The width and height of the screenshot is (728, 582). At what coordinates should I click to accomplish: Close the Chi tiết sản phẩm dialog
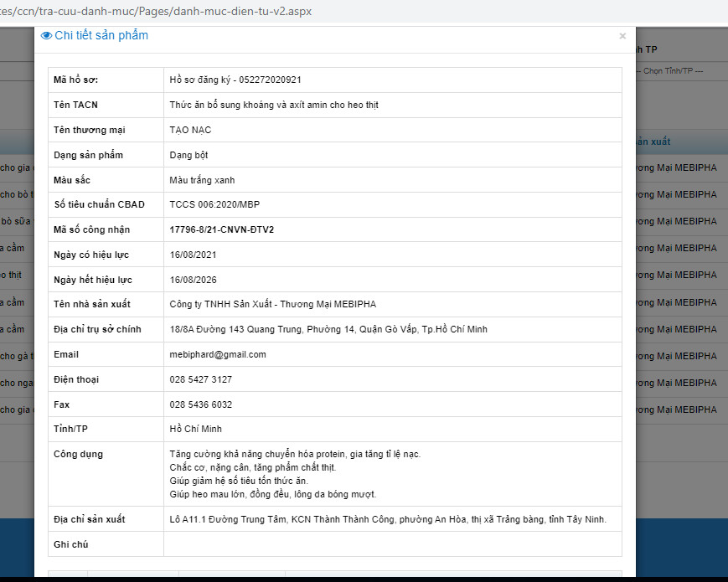click(622, 36)
